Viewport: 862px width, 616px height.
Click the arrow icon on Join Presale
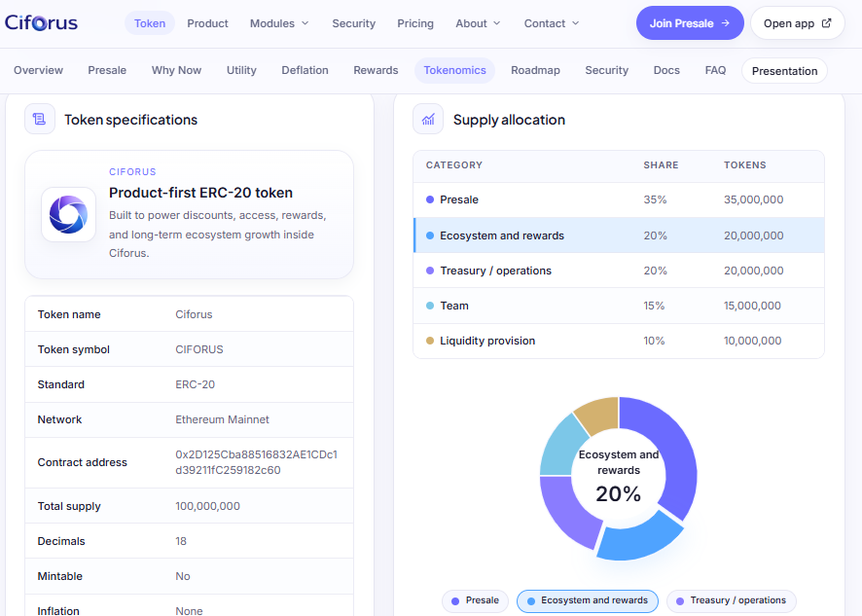click(x=726, y=23)
